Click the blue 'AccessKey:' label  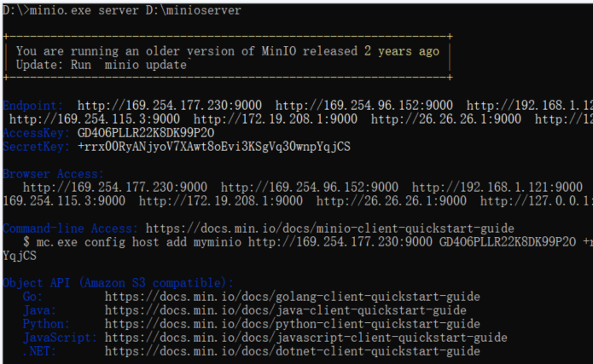pos(36,133)
